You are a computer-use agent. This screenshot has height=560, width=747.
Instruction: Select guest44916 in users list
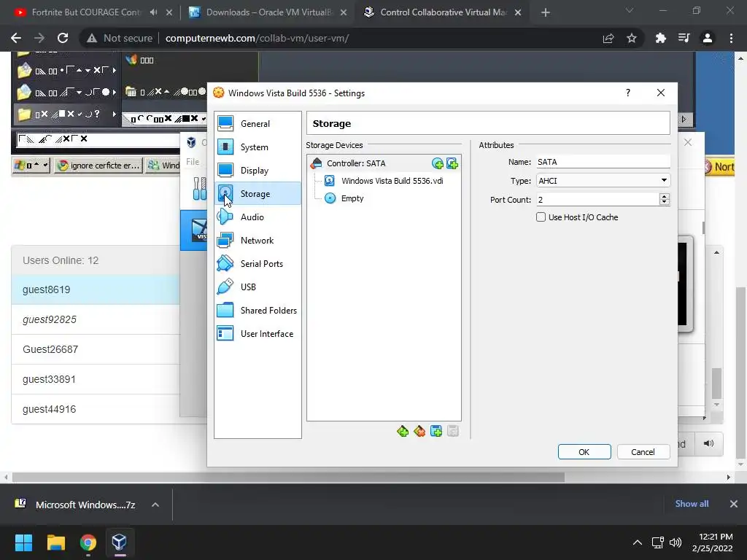click(x=96, y=409)
